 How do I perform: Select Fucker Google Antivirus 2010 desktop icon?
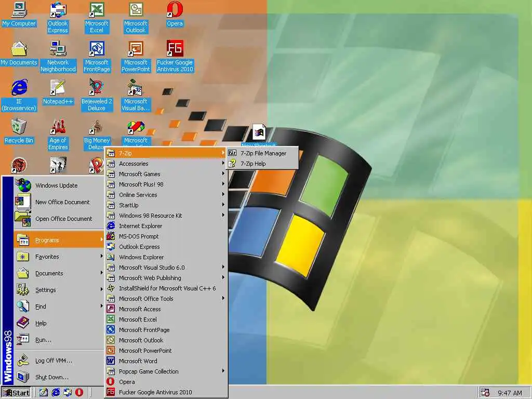coord(175,57)
